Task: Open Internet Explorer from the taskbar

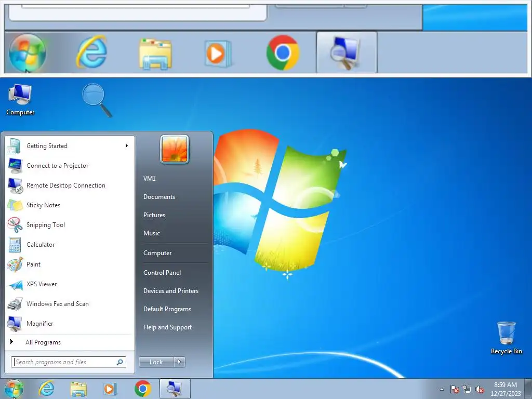Action: 46,389
